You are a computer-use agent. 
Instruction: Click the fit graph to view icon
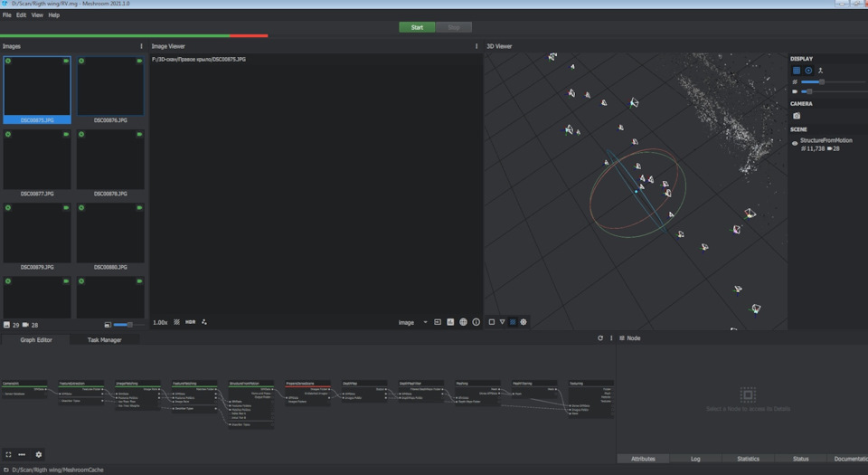tap(8, 454)
